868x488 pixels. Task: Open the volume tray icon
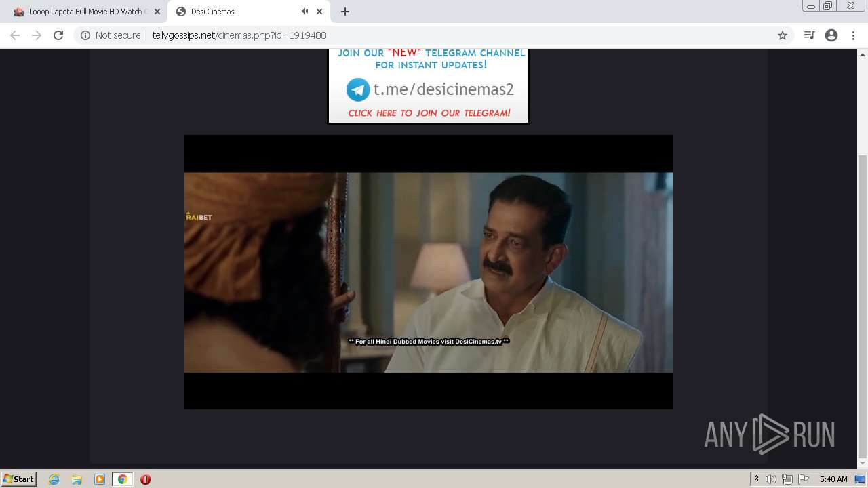[771, 479]
